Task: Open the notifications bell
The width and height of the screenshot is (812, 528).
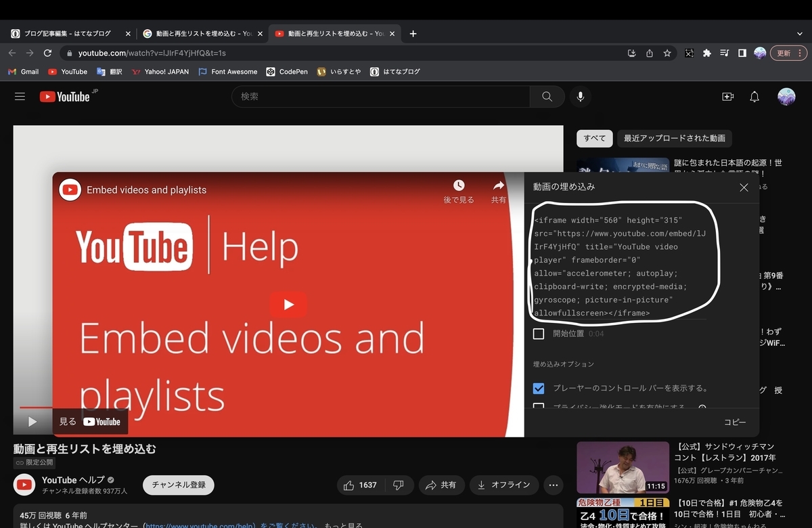Action: point(754,97)
